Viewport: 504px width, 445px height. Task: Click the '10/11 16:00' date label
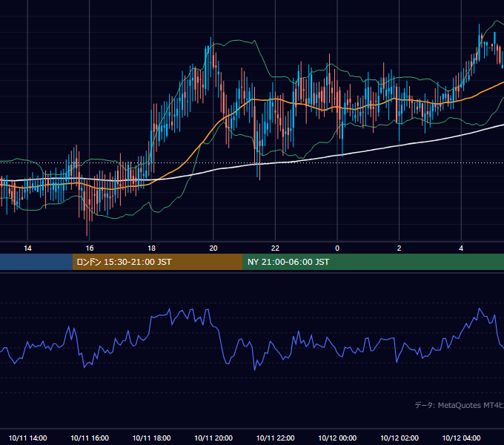point(90,438)
